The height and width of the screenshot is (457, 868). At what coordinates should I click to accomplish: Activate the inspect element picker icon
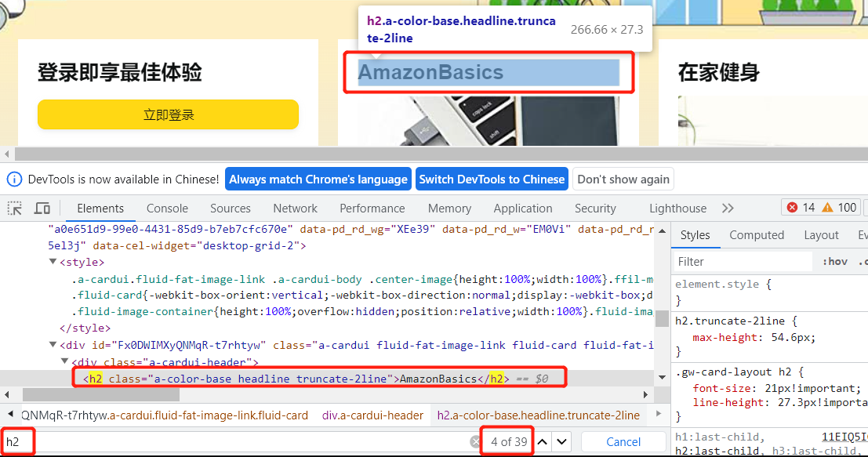[14, 209]
